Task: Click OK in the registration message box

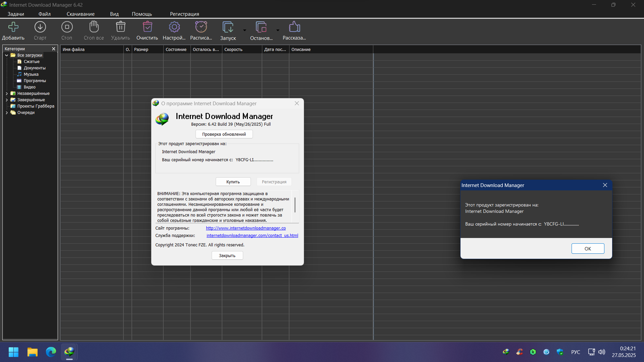Action: pos(588,249)
